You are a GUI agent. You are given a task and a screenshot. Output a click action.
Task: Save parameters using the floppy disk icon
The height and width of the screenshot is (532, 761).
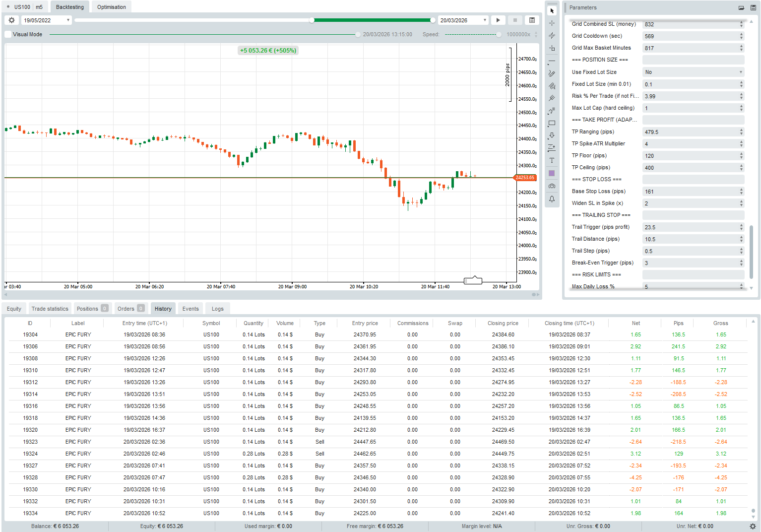[x=753, y=8]
